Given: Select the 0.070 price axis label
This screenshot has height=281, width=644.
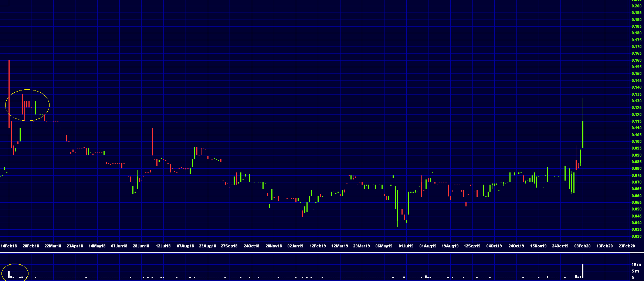Looking at the screenshot, I should 637,182.
